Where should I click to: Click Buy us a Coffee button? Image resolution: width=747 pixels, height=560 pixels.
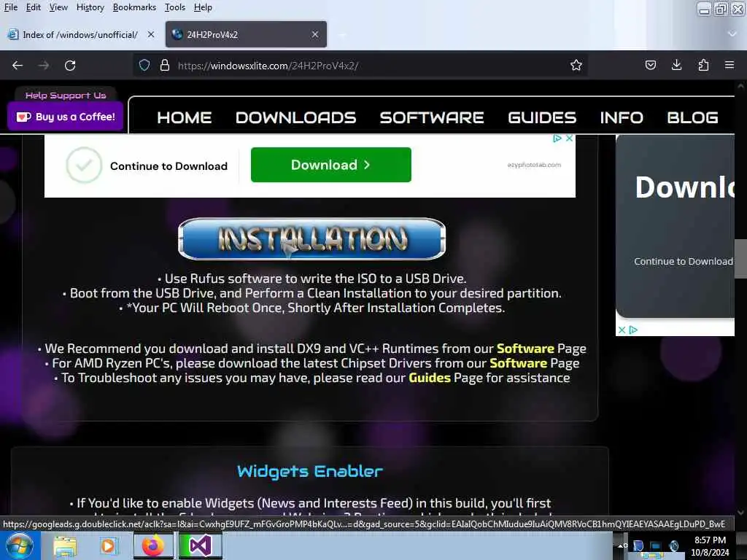(x=65, y=117)
